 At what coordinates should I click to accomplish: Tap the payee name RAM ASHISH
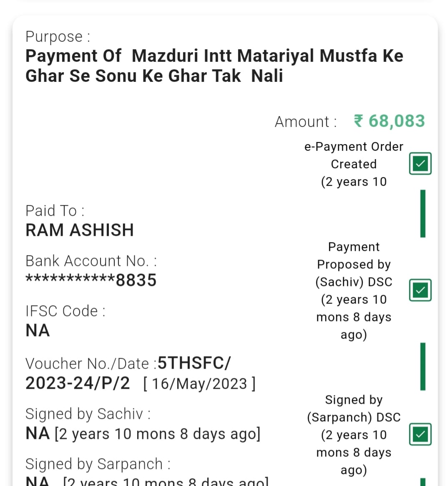click(80, 230)
